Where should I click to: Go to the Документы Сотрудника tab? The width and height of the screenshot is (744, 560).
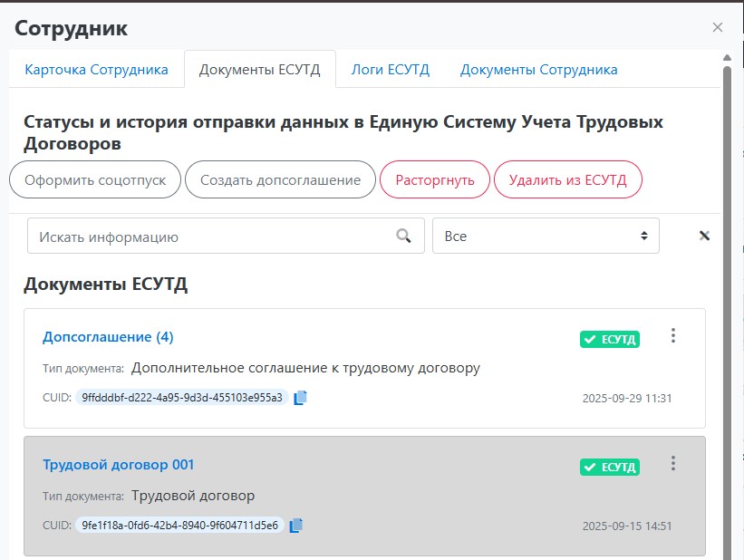point(538,70)
